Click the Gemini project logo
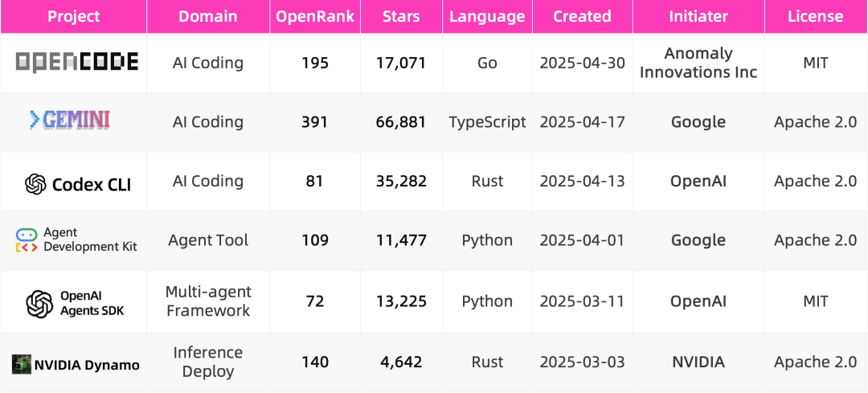The height and width of the screenshot is (393, 868). tap(70, 121)
